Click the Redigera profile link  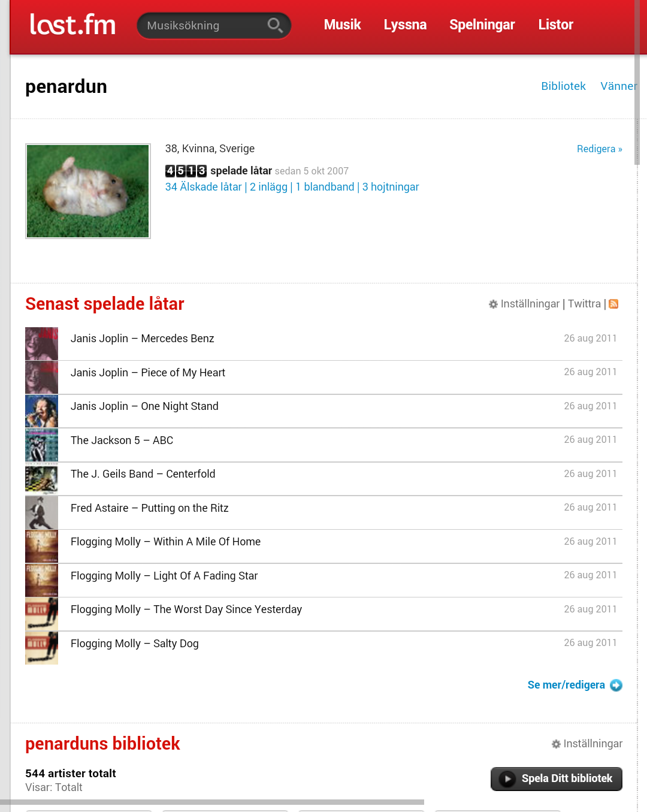(599, 149)
